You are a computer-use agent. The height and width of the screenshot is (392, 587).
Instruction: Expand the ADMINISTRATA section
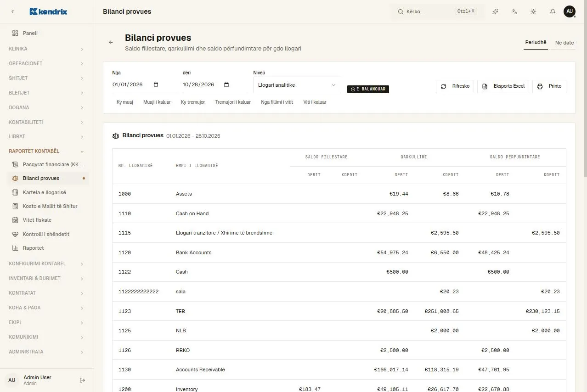tap(47, 352)
